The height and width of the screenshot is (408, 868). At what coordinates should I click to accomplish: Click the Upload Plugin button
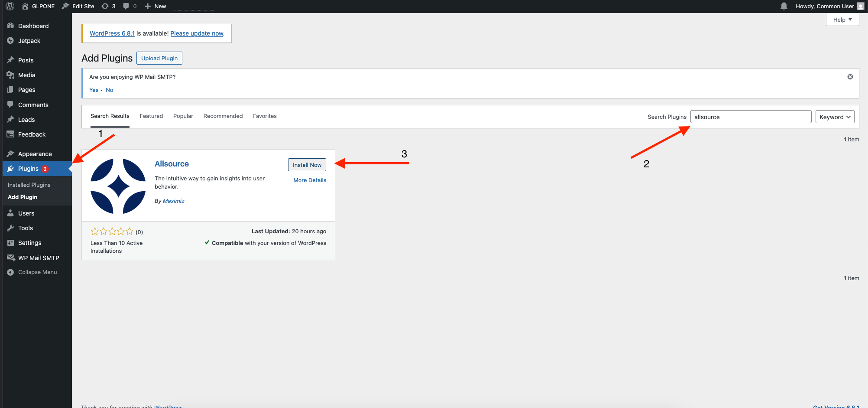159,58
